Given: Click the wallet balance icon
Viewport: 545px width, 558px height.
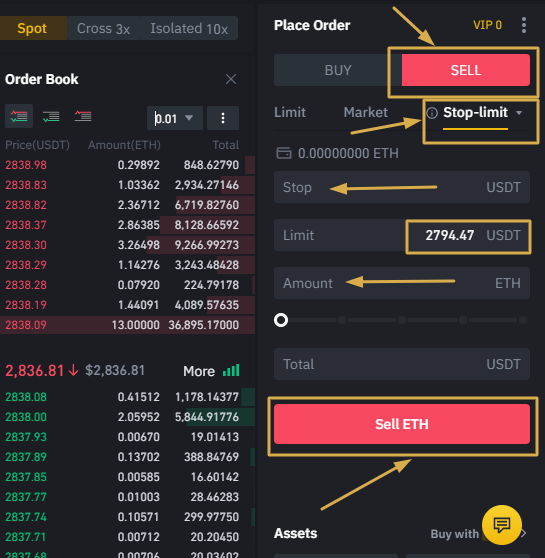Looking at the screenshot, I should [x=284, y=153].
